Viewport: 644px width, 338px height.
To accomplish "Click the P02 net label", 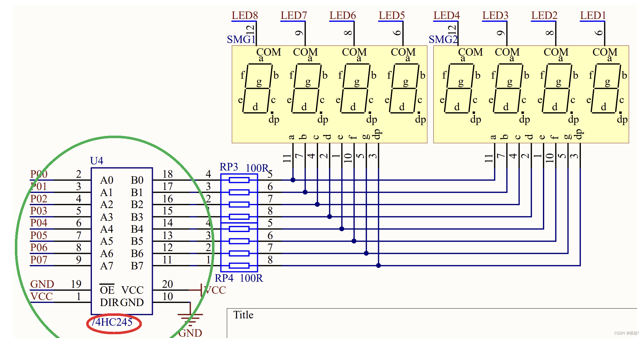I will pos(39,199).
